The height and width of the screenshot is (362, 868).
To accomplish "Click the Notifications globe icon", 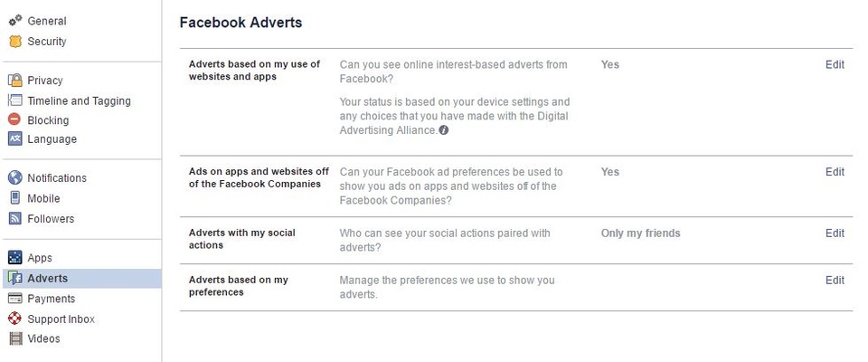I will click(x=14, y=177).
